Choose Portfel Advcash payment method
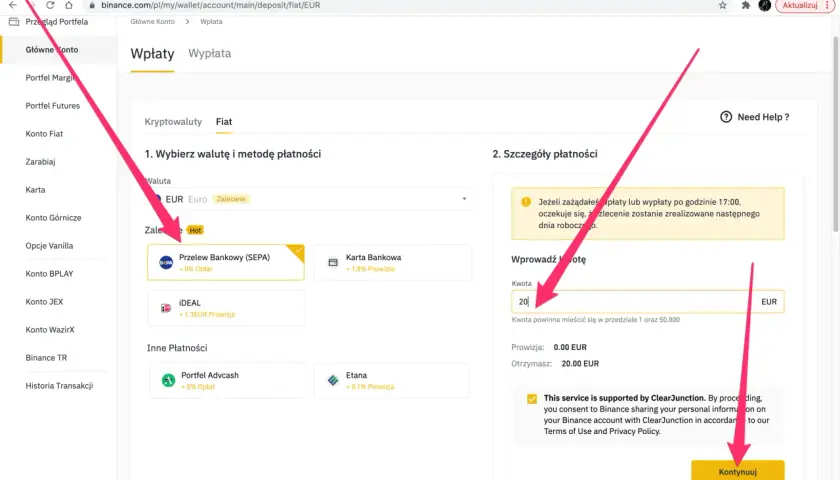Screen dimensions: 840x480 228,380
